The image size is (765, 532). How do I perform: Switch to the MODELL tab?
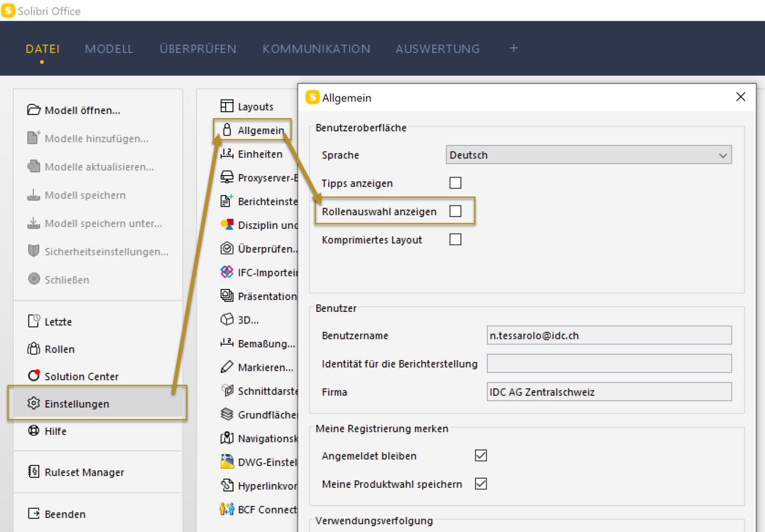point(109,49)
